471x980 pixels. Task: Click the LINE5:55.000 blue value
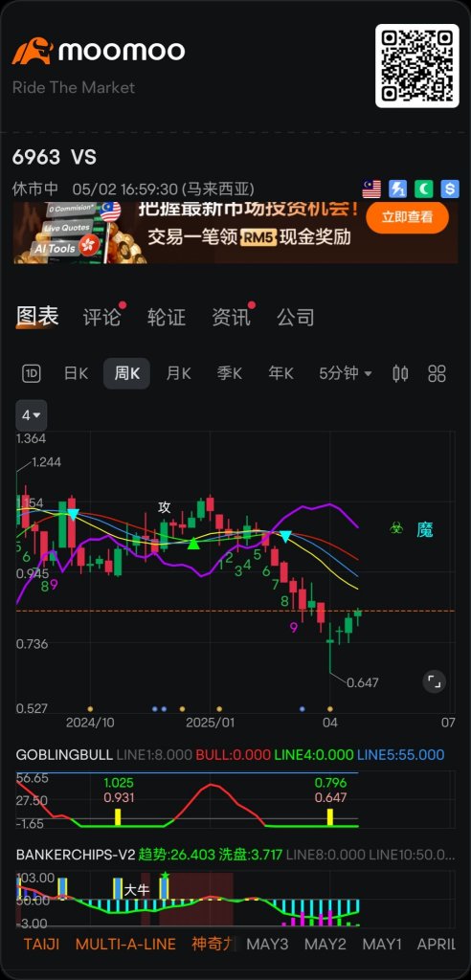click(401, 755)
